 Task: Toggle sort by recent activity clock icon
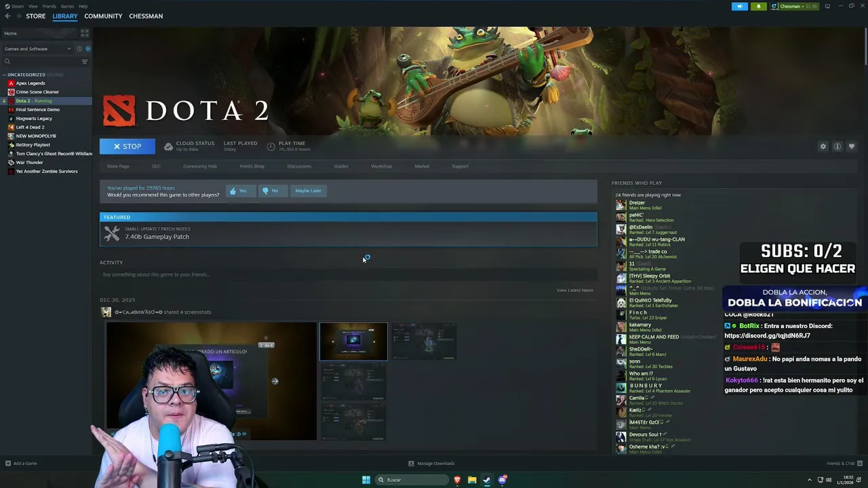(79, 49)
